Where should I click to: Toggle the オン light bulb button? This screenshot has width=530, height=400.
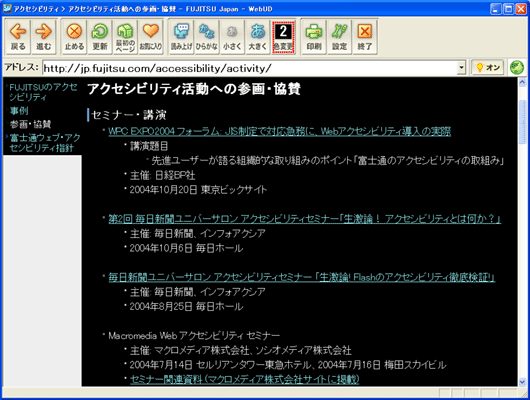click(488, 68)
